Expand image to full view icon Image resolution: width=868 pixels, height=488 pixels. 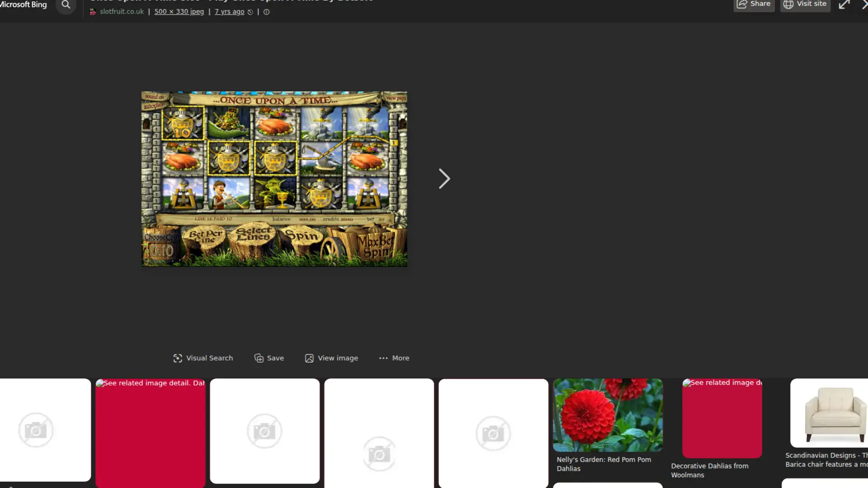click(844, 5)
